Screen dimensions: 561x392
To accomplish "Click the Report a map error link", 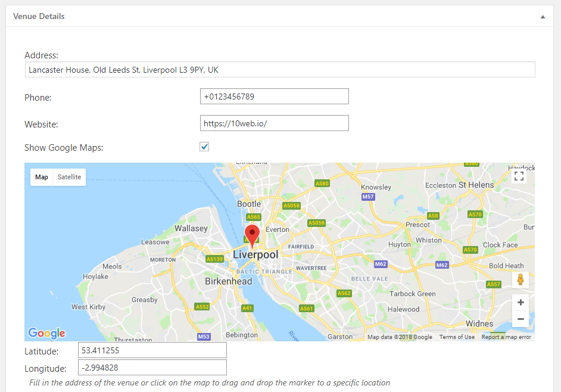I will (x=506, y=337).
